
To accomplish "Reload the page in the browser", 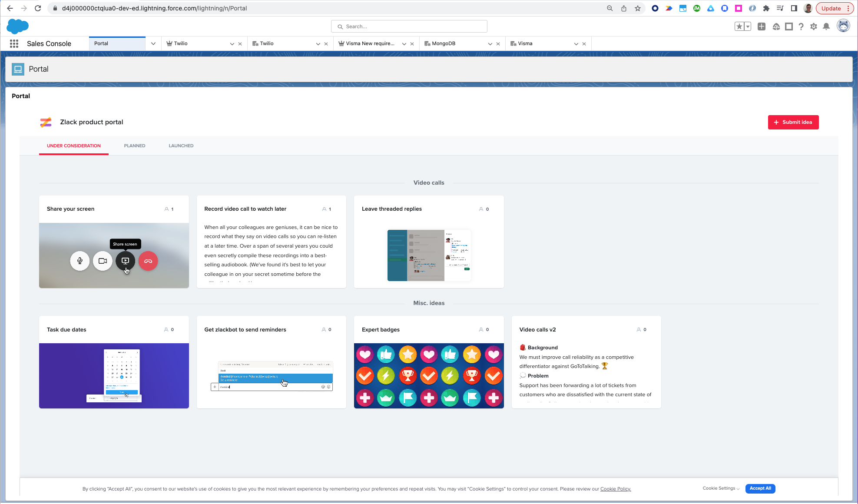I will [38, 8].
